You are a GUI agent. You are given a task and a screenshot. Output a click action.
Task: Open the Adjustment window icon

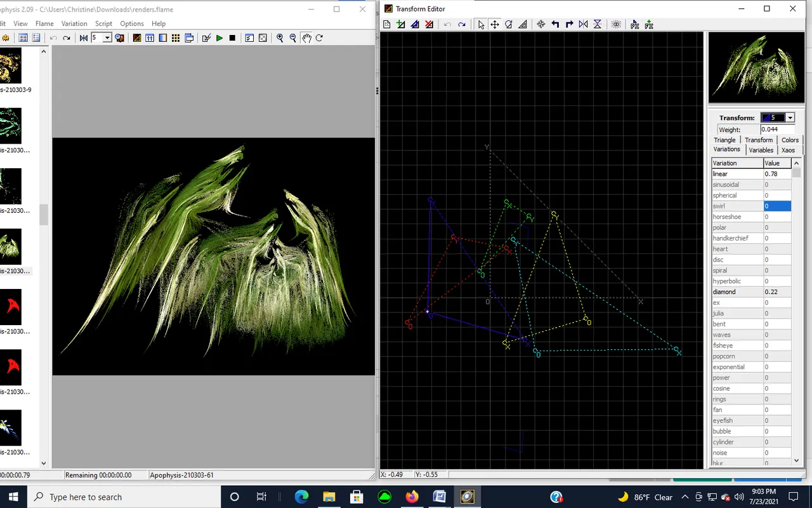point(150,38)
